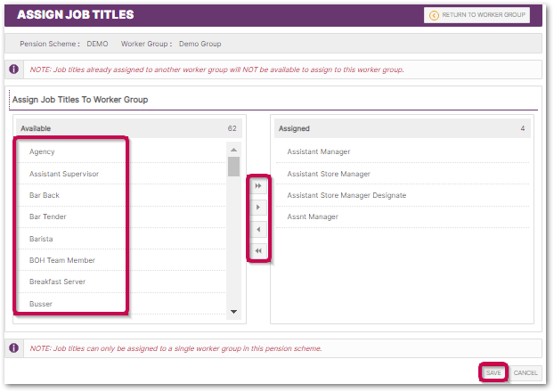Click the bottom note info icon
The width and height of the screenshot is (554, 392).
click(14, 347)
